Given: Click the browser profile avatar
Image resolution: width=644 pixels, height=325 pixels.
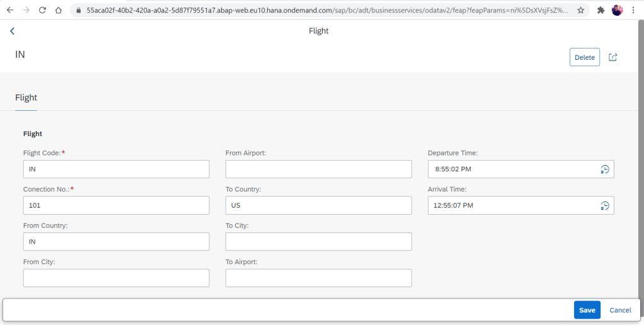Looking at the screenshot, I should point(617,10).
